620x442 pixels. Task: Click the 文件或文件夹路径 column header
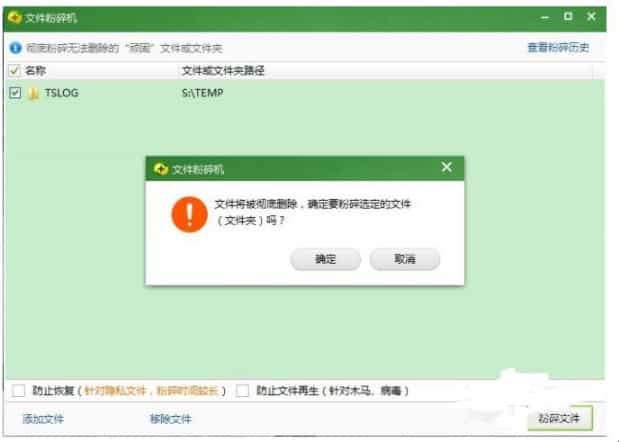[x=222, y=71]
